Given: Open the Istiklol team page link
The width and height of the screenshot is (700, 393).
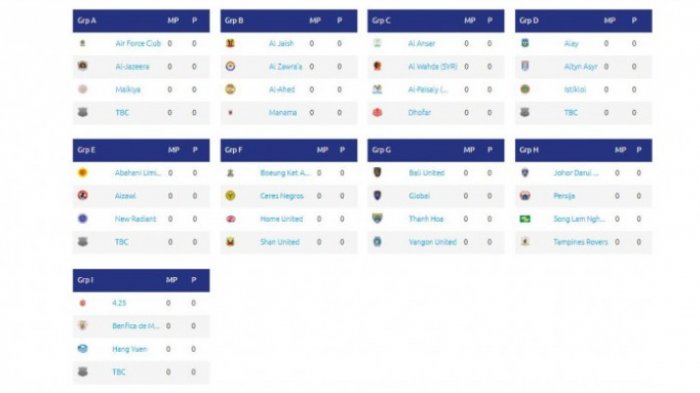Looking at the screenshot, I should (x=575, y=89).
